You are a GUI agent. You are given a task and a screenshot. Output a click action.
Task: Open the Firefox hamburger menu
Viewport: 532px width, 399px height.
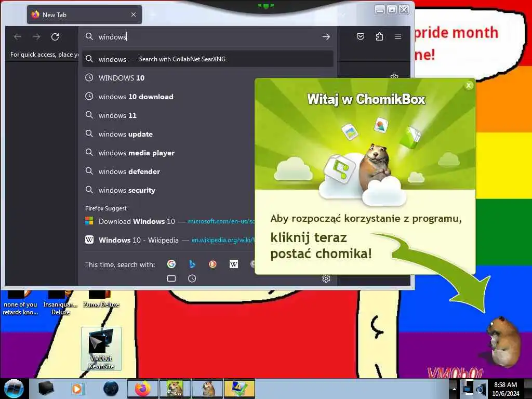tap(398, 36)
